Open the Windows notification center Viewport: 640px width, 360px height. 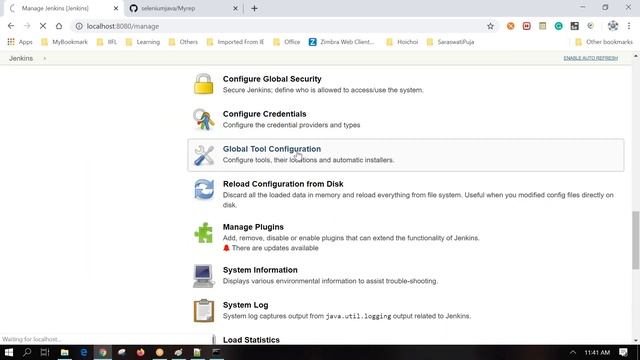point(623,352)
